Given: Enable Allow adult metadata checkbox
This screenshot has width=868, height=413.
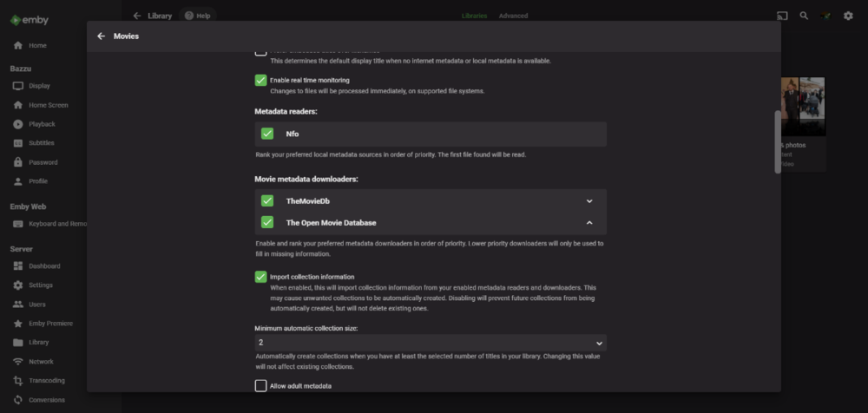Looking at the screenshot, I should [x=260, y=385].
